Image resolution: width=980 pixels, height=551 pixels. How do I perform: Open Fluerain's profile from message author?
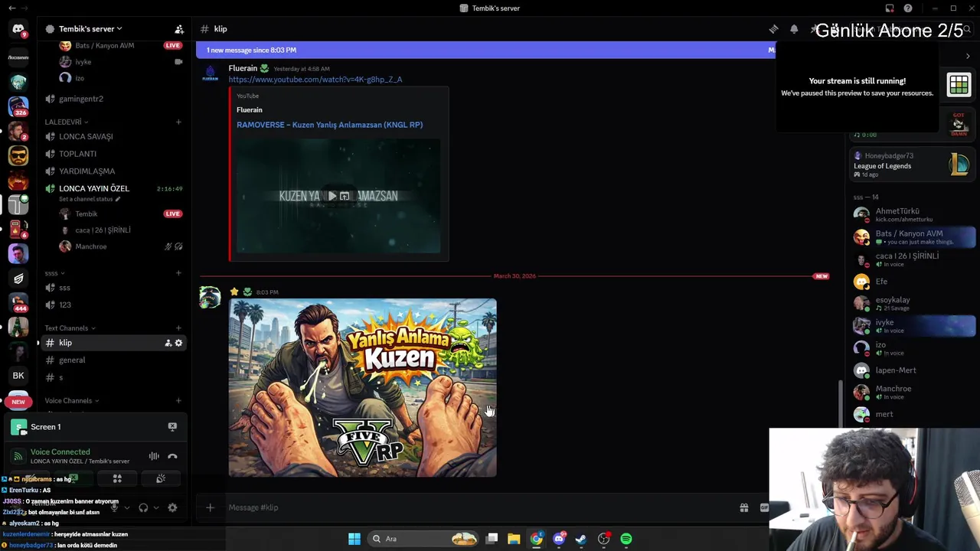click(243, 68)
